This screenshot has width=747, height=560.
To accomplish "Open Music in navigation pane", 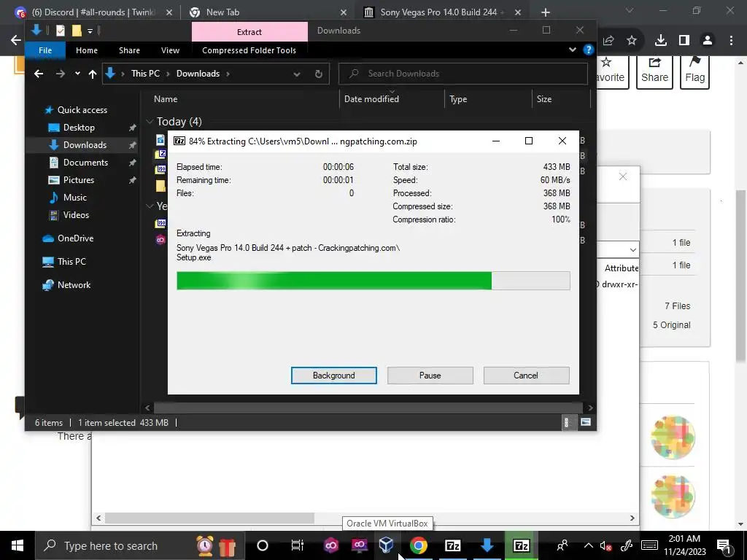I will (75, 197).
